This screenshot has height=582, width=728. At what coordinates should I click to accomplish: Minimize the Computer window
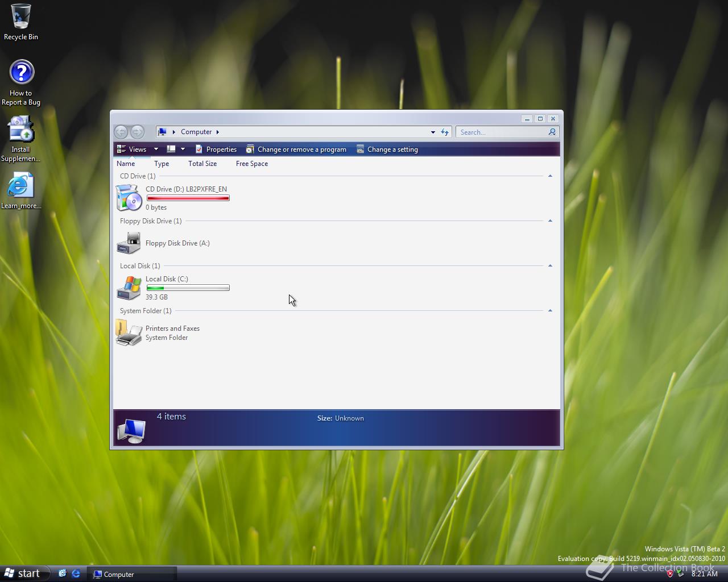tap(527, 119)
